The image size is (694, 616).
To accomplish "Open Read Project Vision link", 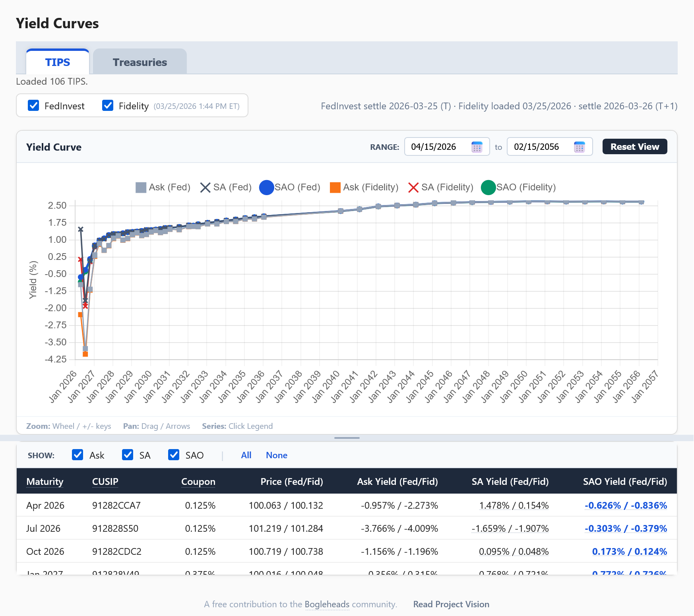I will tap(451, 604).
